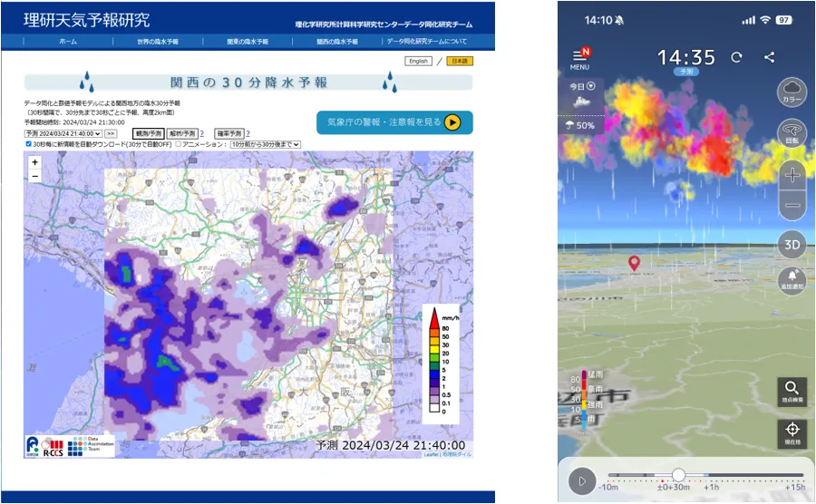Enable the アニメーション checkbox

tap(178, 144)
